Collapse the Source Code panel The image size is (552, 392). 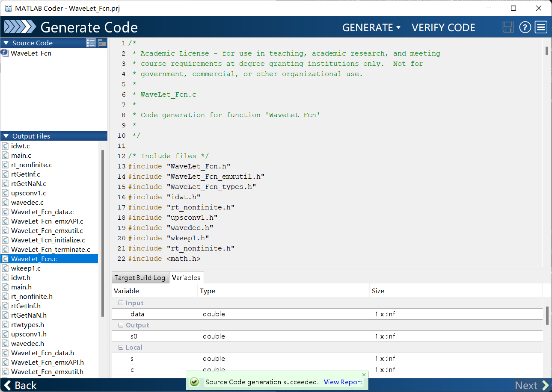tap(6, 43)
